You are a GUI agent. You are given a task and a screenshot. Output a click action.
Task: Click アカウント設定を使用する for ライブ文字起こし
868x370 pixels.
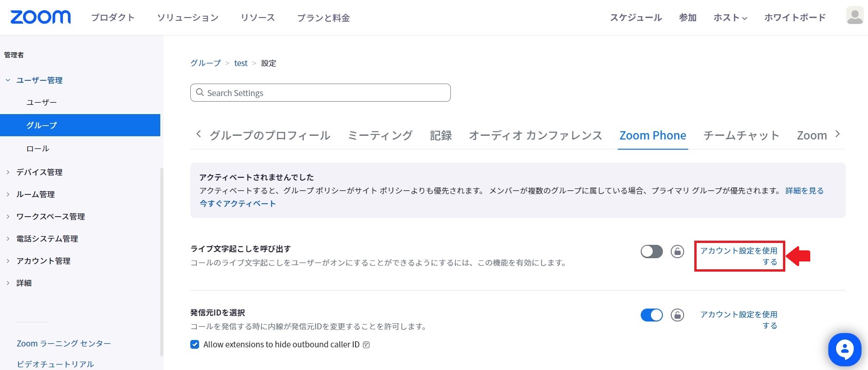click(739, 256)
